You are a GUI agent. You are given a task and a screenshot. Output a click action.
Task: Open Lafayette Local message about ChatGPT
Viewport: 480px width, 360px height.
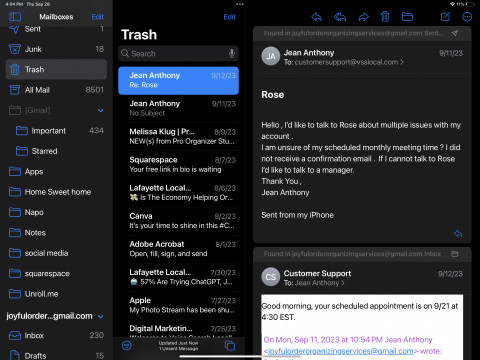(x=178, y=277)
